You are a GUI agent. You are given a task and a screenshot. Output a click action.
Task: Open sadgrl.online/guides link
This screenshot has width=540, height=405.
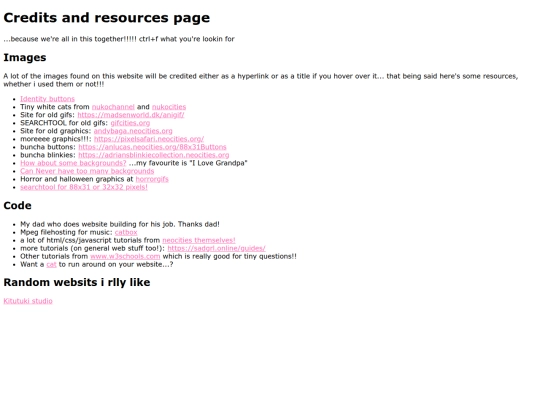[x=216, y=248]
